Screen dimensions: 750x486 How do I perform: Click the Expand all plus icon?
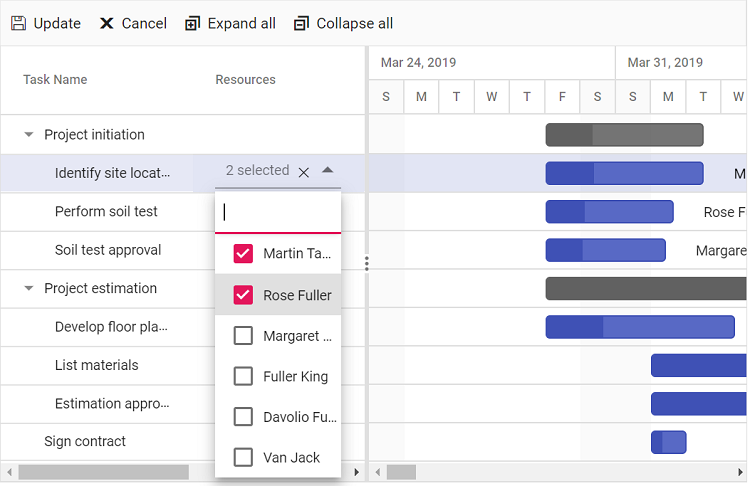pos(192,23)
